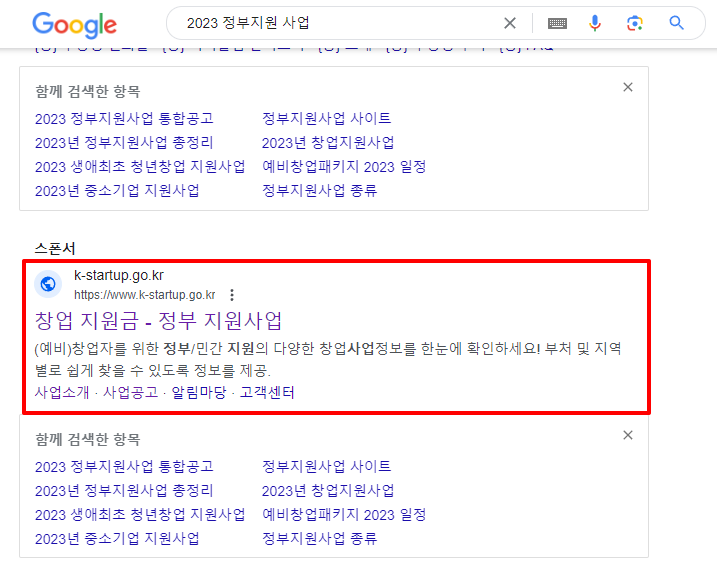This screenshot has width=717, height=569.
Task: Select 정부지원사업 사이트 in lower box
Action: [326, 467]
